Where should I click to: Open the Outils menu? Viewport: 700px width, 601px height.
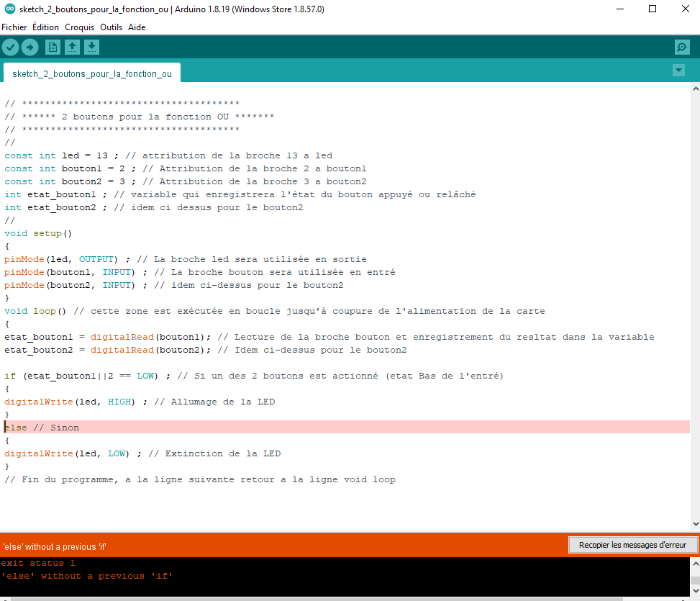tap(111, 27)
